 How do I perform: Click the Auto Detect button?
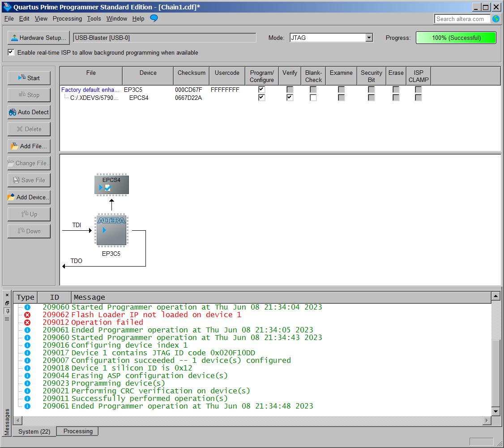coord(29,112)
